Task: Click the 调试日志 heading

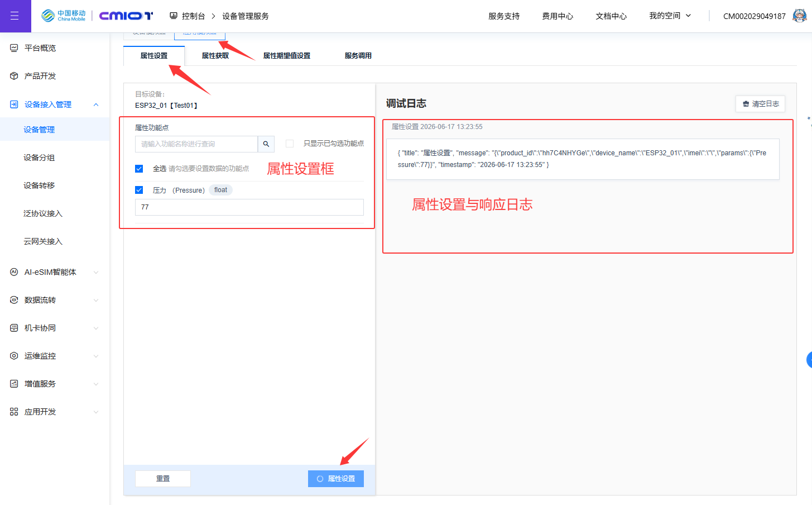Action: pyautogui.click(x=406, y=103)
